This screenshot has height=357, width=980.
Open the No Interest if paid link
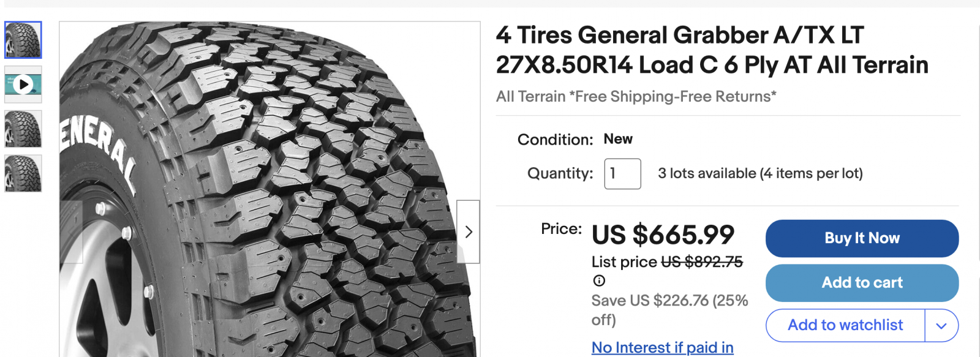662,348
